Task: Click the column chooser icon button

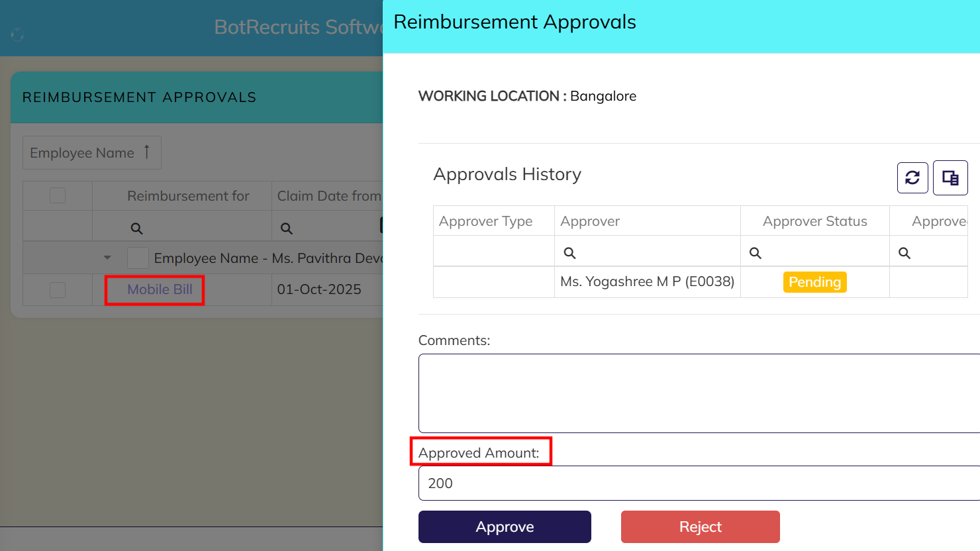Action: (x=950, y=177)
